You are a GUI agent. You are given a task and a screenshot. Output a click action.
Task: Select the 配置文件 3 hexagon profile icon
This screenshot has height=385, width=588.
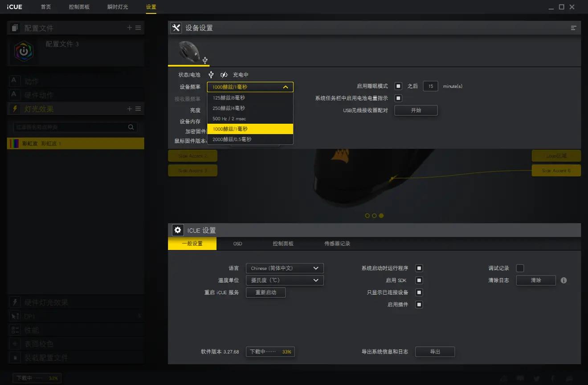coord(24,51)
